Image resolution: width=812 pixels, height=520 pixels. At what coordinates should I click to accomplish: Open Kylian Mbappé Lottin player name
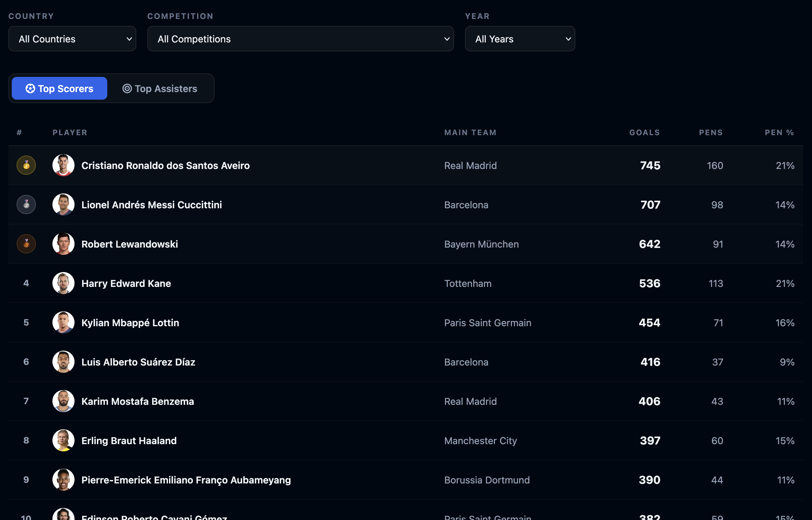130,323
